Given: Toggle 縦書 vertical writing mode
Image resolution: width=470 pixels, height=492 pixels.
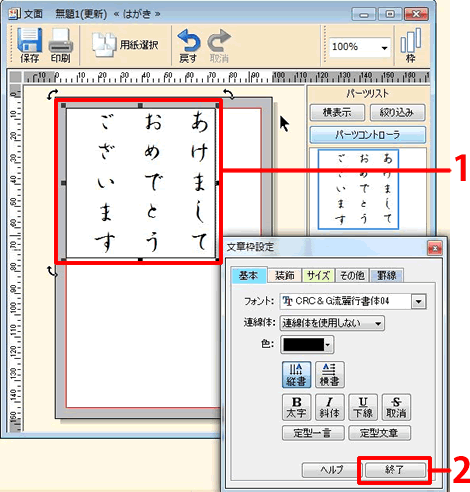Looking at the screenshot, I should [296, 374].
